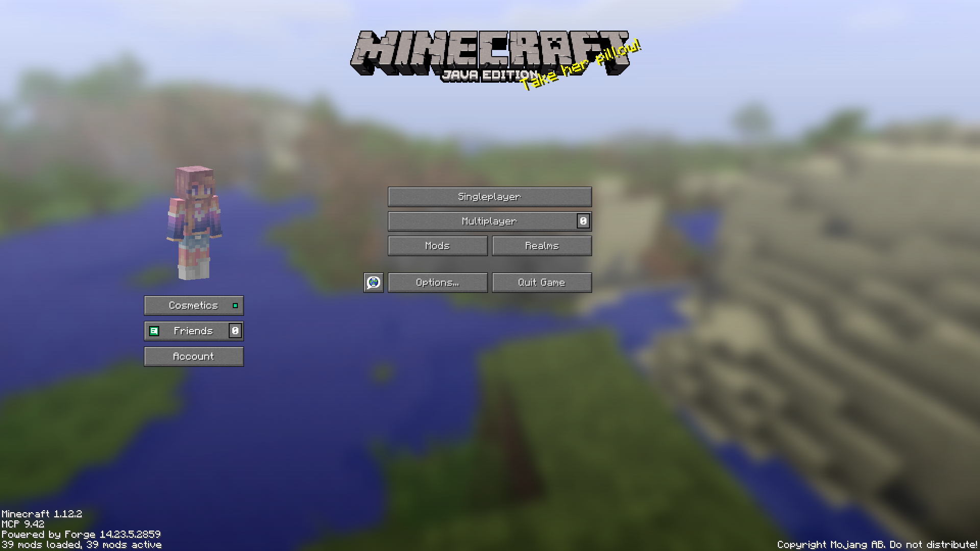Select the Singleplayer tab option
Screen dimensions: 980x551
coord(489,196)
